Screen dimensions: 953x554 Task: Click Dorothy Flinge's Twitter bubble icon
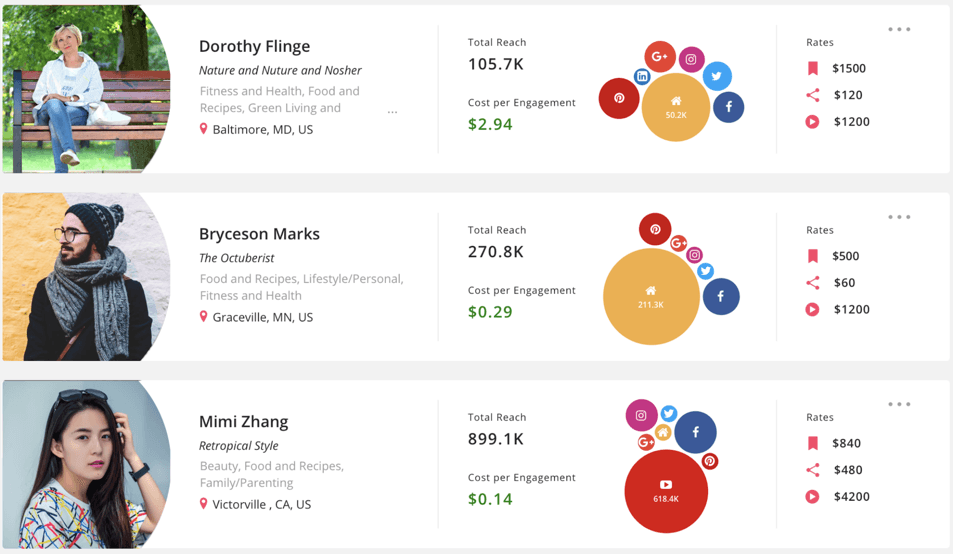[716, 76]
